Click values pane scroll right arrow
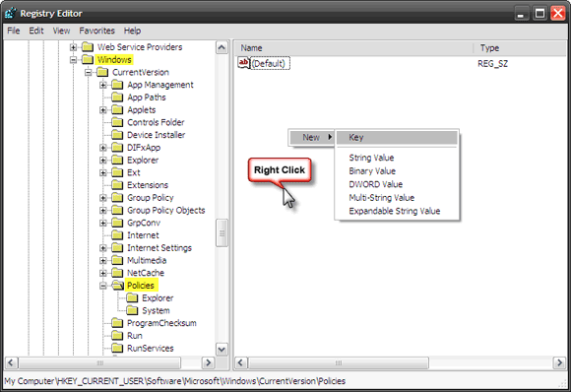This screenshot has width=571, height=392. (x=559, y=362)
